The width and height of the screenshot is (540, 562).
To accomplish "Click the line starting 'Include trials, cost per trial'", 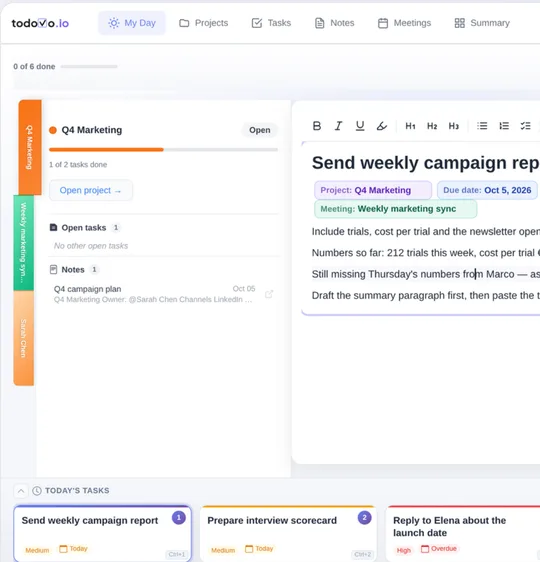I will point(426,232).
